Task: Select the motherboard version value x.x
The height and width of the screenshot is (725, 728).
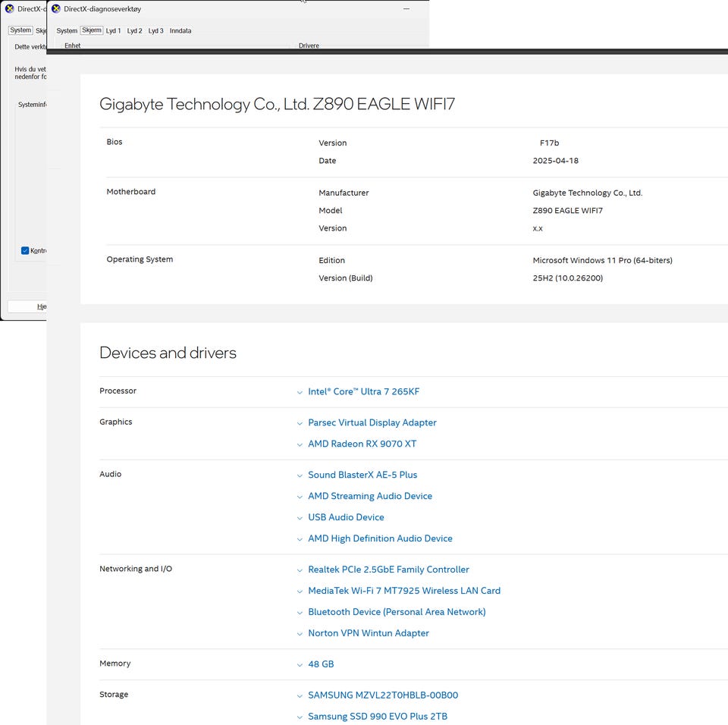Action: 538,228
